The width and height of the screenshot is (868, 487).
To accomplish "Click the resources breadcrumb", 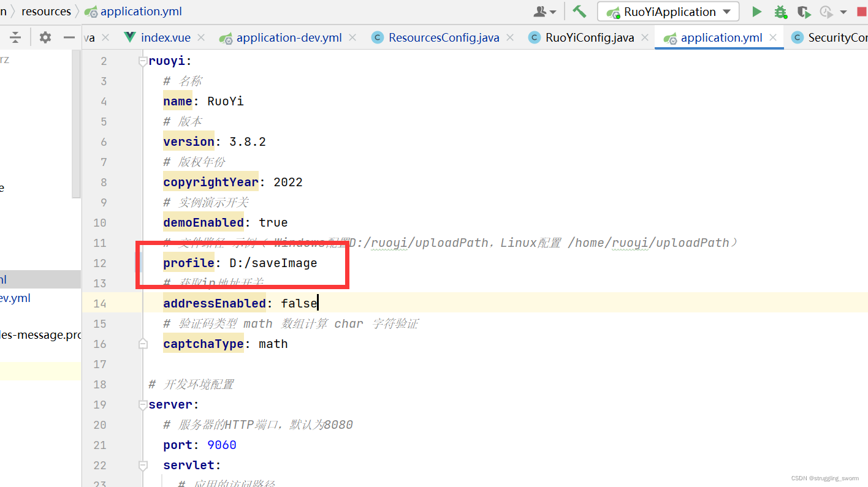I will (x=46, y=12).
